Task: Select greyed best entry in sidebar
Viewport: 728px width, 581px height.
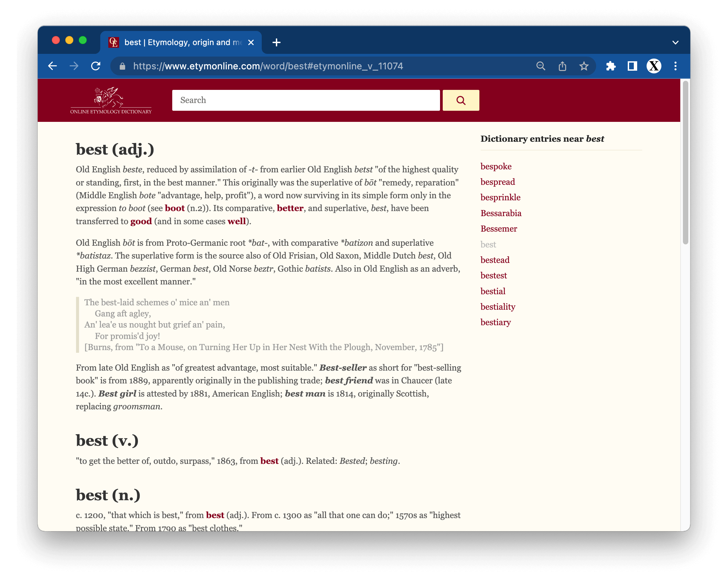Action: [488, 245]
